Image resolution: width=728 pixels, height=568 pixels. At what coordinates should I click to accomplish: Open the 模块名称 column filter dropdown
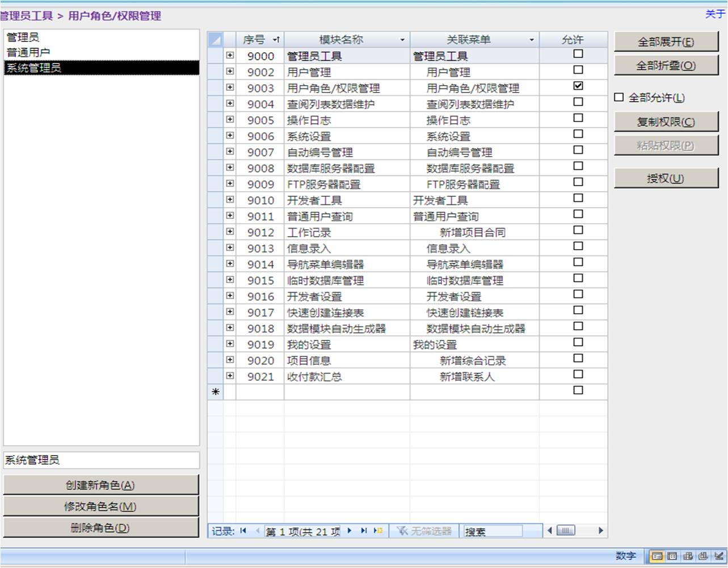pos(402,40)
